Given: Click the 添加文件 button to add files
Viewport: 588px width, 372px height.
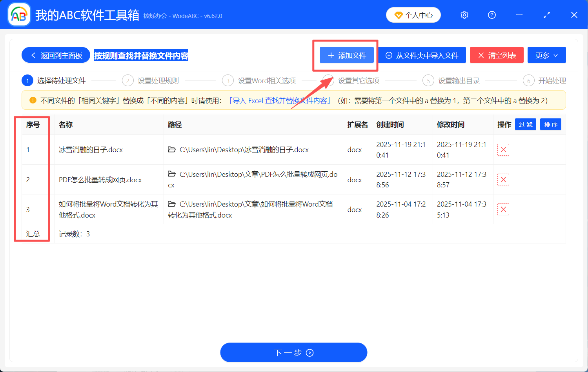Looking at the screenshot, I should [x=346, y=55].
